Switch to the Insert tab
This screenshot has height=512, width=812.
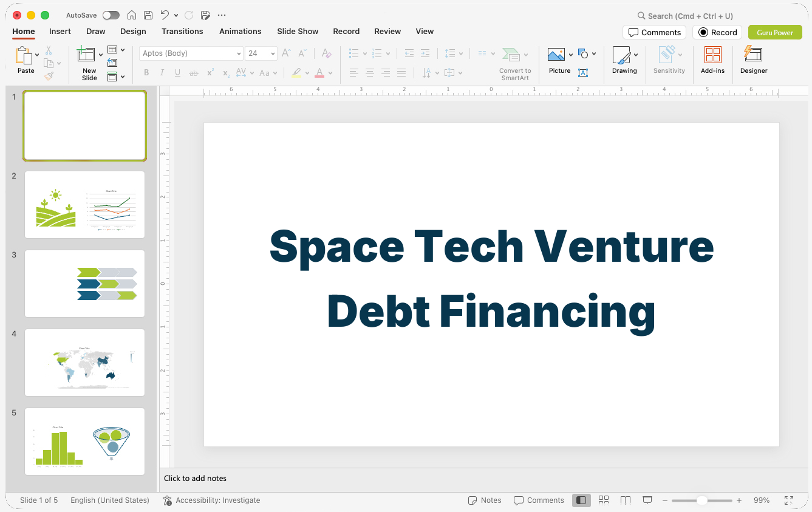click(60, 31)
